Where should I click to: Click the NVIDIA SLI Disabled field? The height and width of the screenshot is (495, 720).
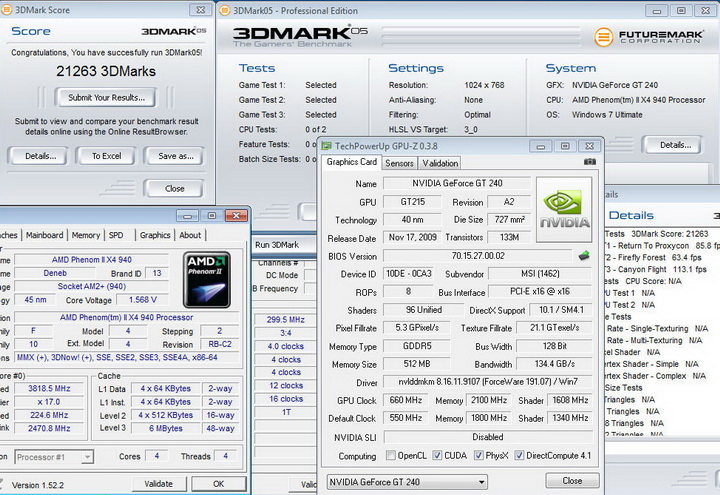click(488, 437)
